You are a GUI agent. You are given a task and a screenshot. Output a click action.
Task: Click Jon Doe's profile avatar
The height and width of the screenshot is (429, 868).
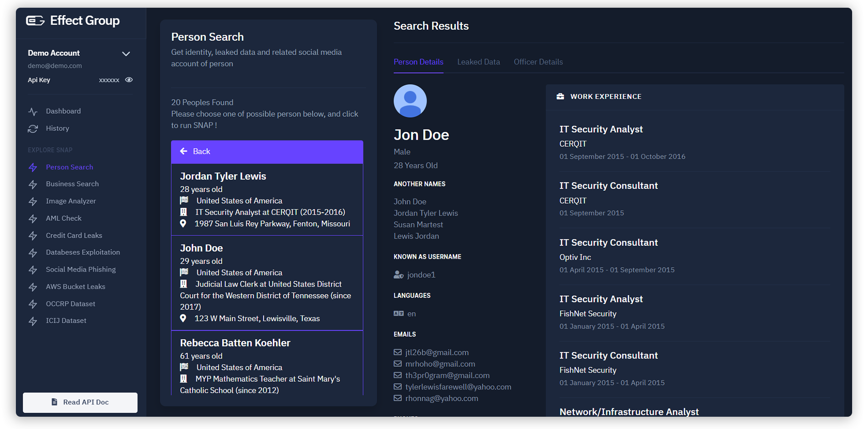tap(410, 101)
